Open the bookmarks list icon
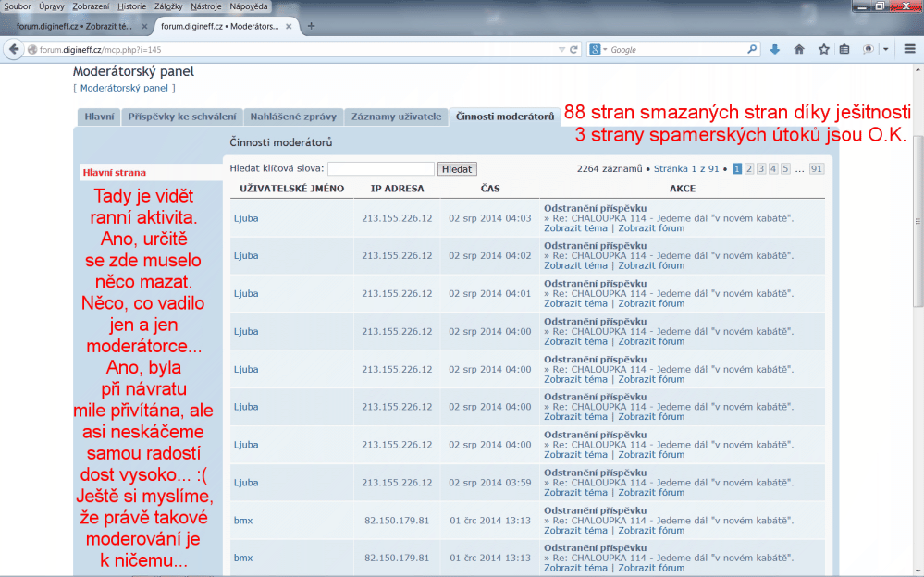Viewport: 924px width, 577px height. (844, 49)
